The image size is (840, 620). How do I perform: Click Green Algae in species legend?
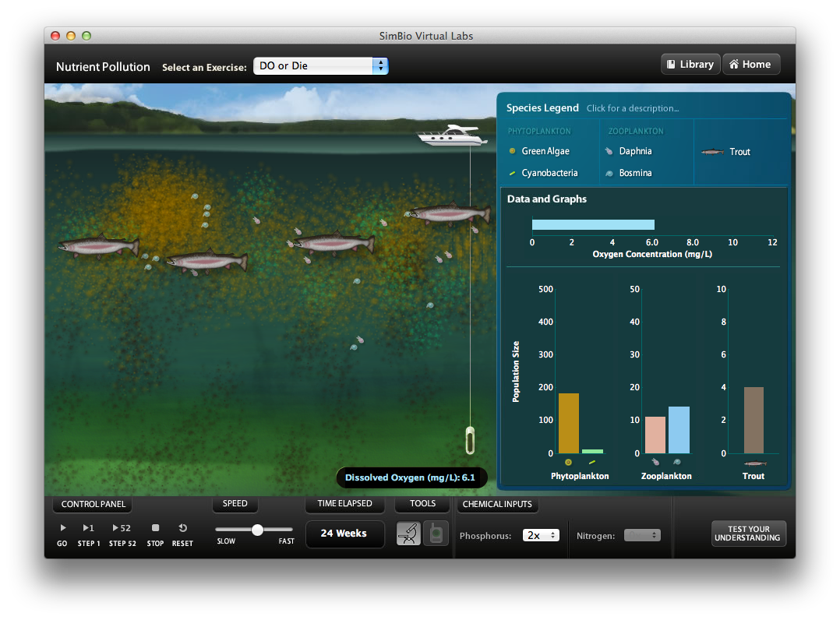tap(545, 151)
